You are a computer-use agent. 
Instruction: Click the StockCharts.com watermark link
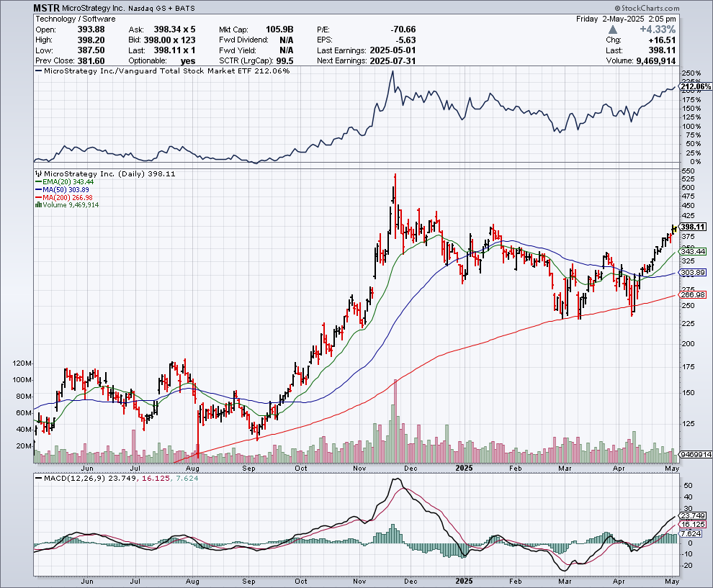tap(647, 8)
